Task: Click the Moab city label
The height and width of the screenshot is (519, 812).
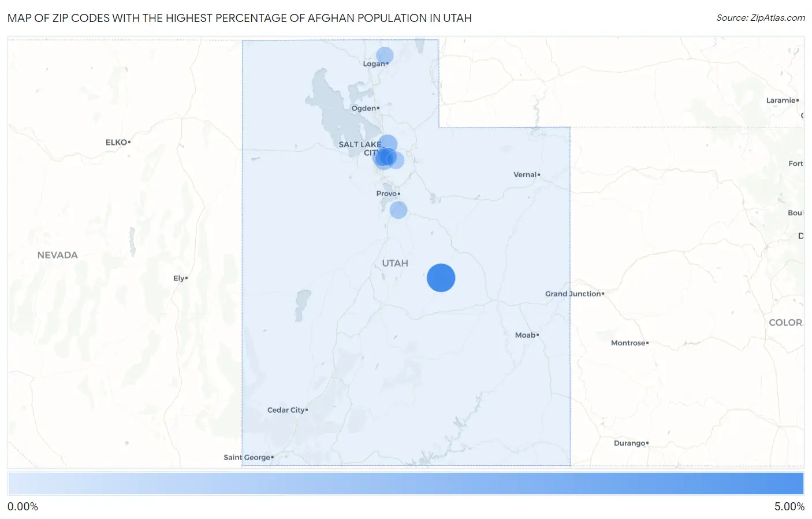Action: click(x=527, y=335)
